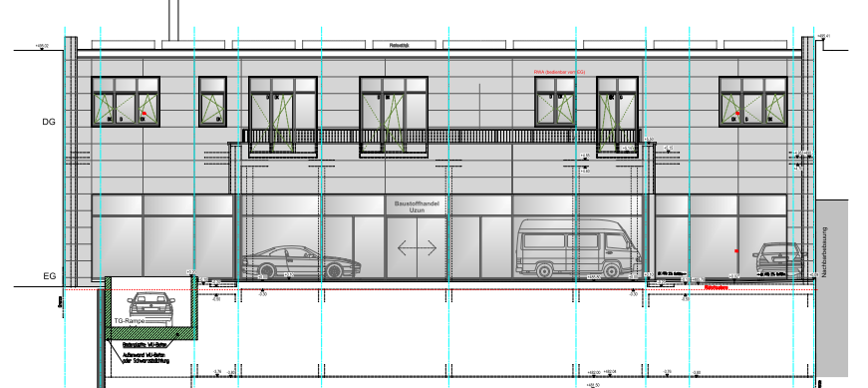Click the Außenwand WU-Beton oder Schwarzabdichtung note
This screenshot has width=868, height=388.
145,357
